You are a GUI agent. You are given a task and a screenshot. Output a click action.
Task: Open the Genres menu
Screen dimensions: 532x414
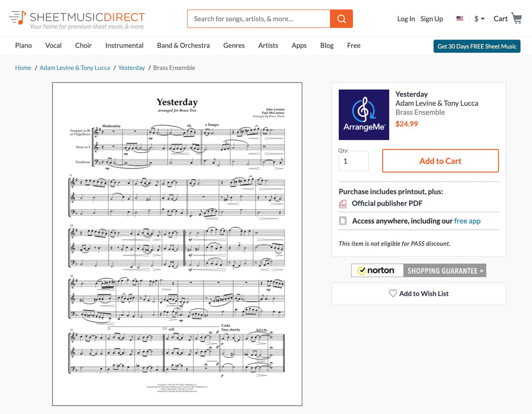click(x=234, y=45)
